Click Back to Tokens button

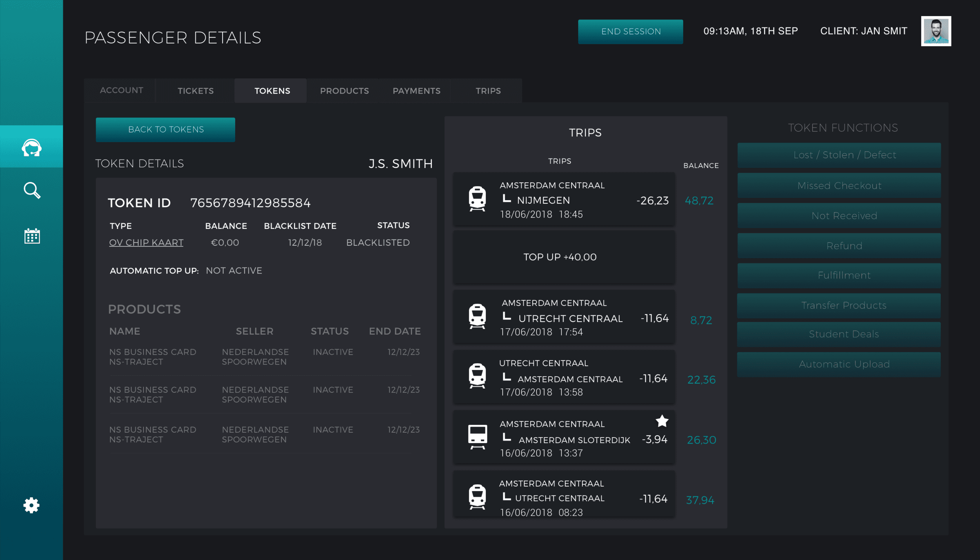tap(165, 130)
